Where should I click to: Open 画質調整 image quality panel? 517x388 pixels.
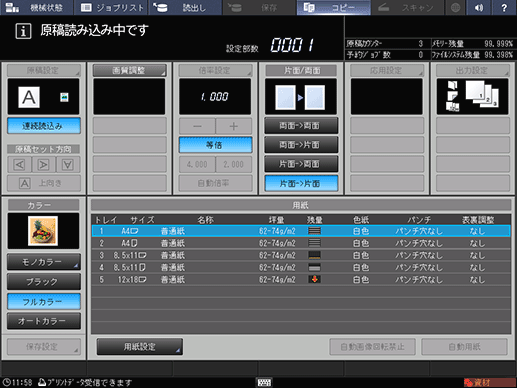click(129, 70)
